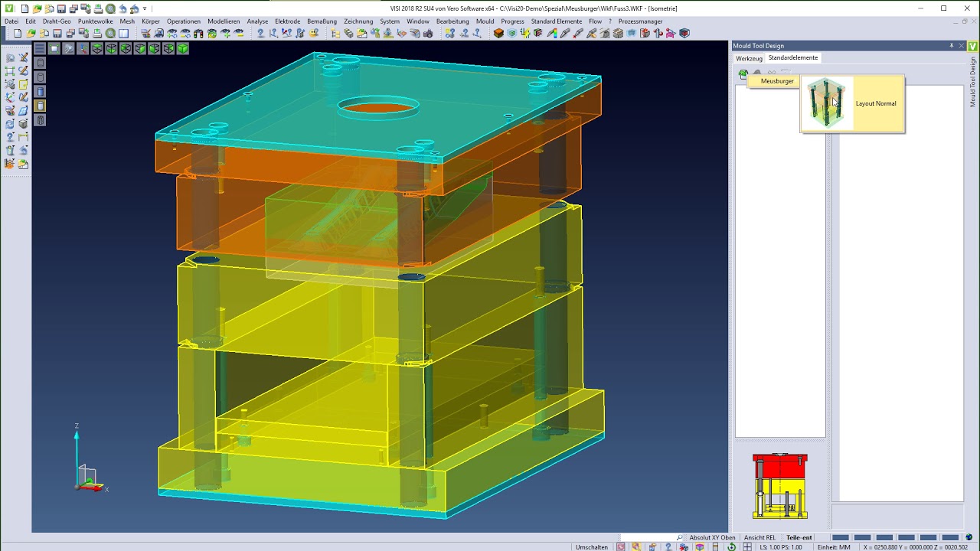Viewport: 980px width, 551px height.
Task: Click the Meusburger tooltip label
Action: tap(777, 81)
